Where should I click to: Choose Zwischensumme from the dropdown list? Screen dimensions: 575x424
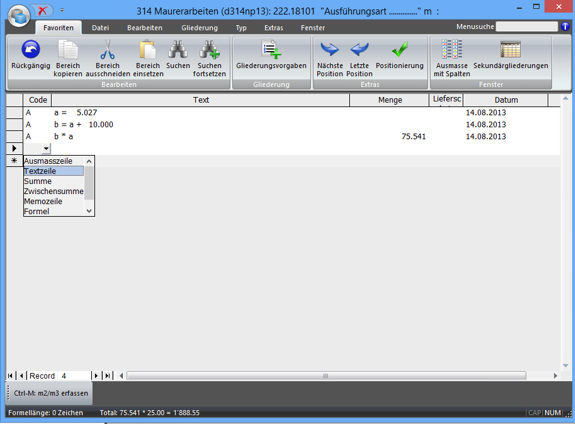[54, 191]
